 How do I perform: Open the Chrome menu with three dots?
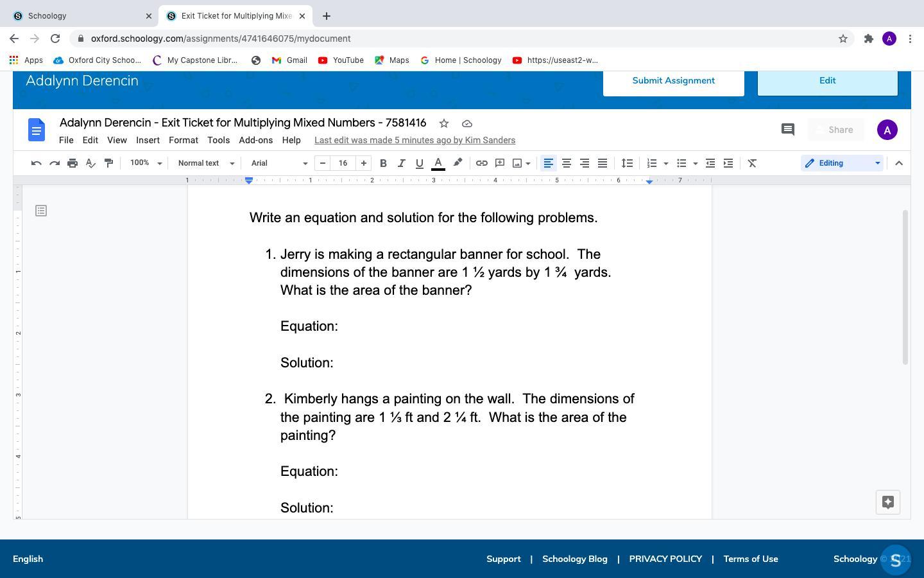pos(910,39)
